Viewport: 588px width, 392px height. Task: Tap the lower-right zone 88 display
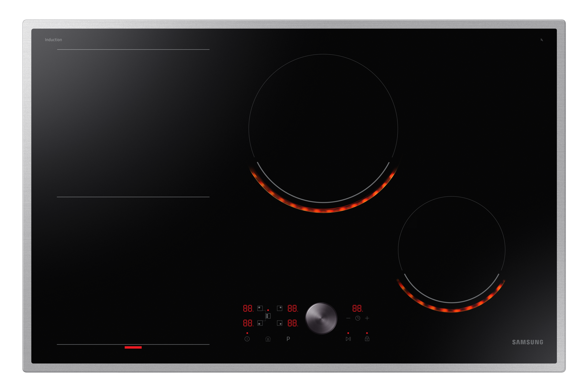click(x=292, y=323)
